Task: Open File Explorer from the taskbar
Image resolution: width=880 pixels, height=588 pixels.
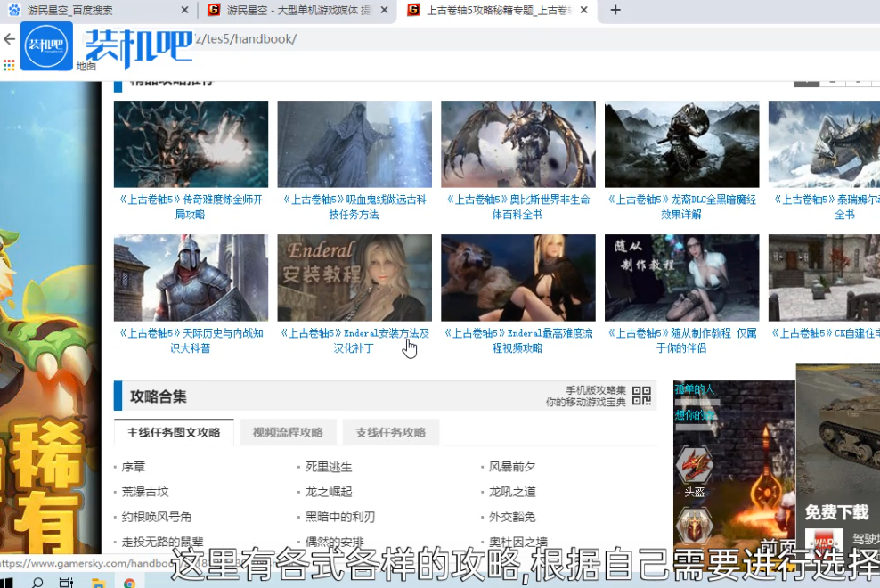Action: [98, 584]
